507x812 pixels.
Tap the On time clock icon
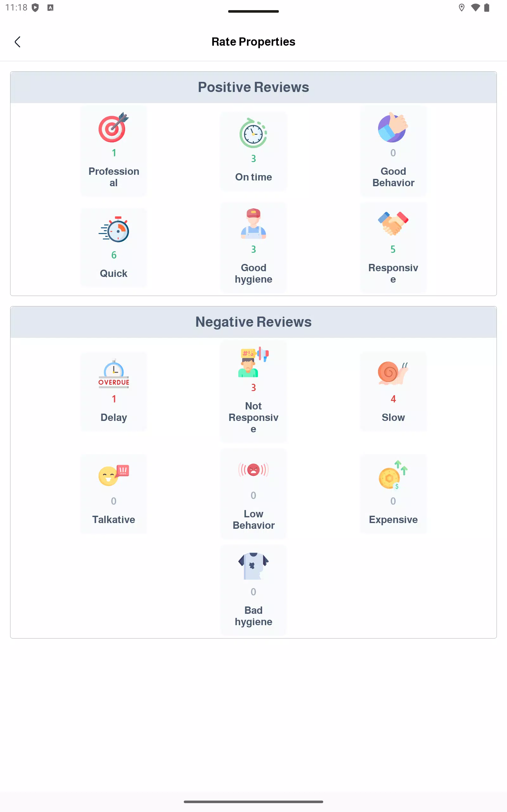pyautogui.click(x=253, y=133)
